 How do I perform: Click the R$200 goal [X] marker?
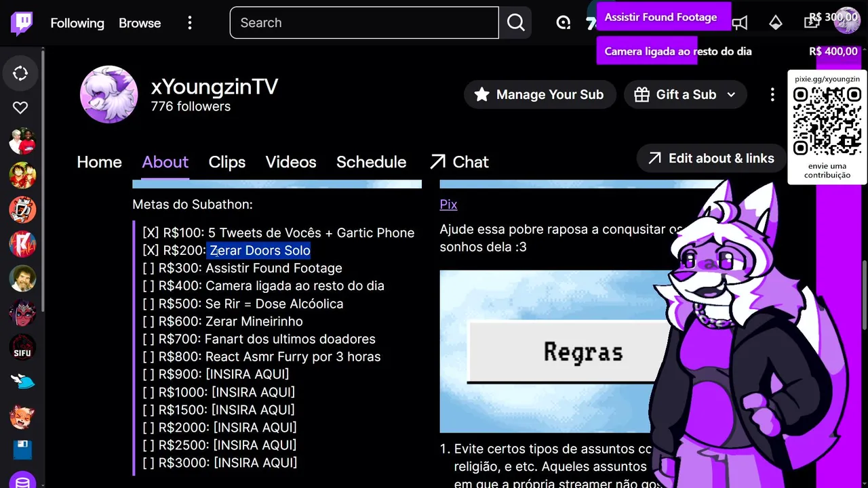151,251
